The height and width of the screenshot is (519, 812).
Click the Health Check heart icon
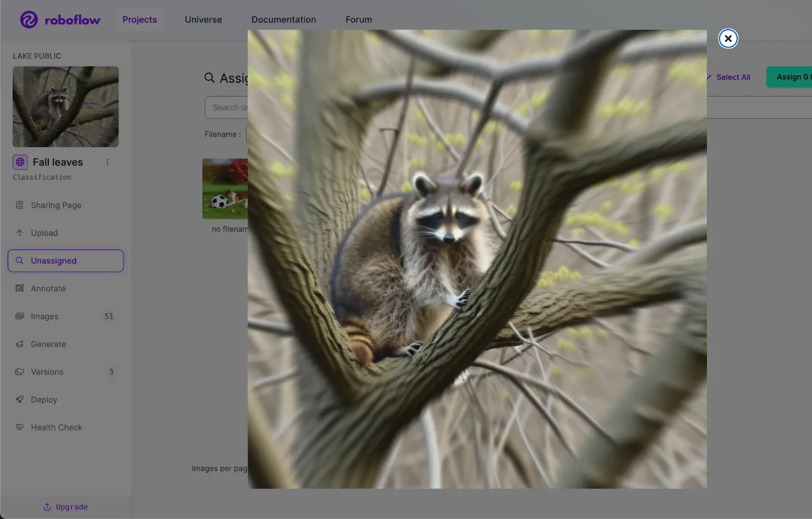[20, 427]
